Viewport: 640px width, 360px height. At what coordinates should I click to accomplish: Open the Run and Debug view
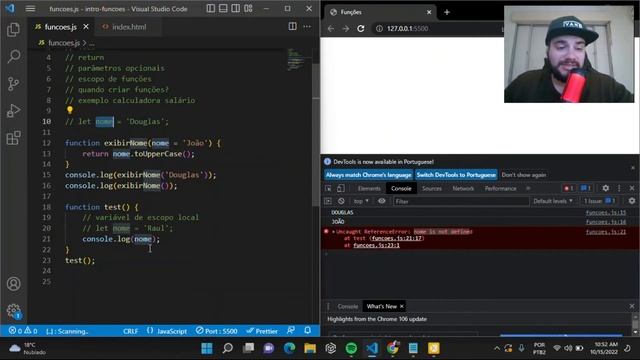click(13, 111)
